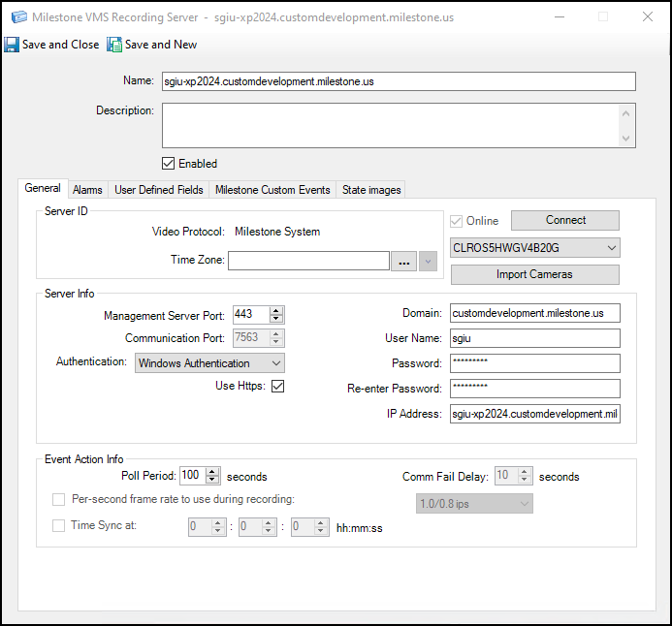This screenshot has width=672, height=626.
Task: Click the Description scrollbar down arrow
Action: pyautogui.click(x=625, y=139)
